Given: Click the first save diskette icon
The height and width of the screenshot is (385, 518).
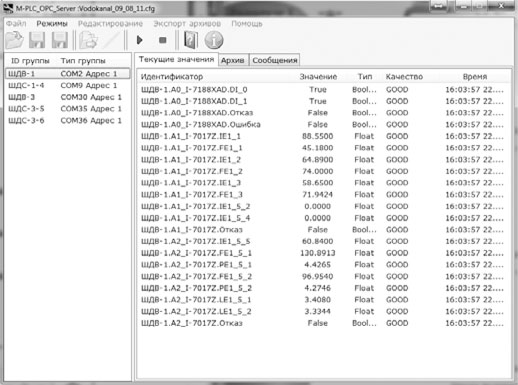Looking at the screenshot, I should (x=37, y=40).
